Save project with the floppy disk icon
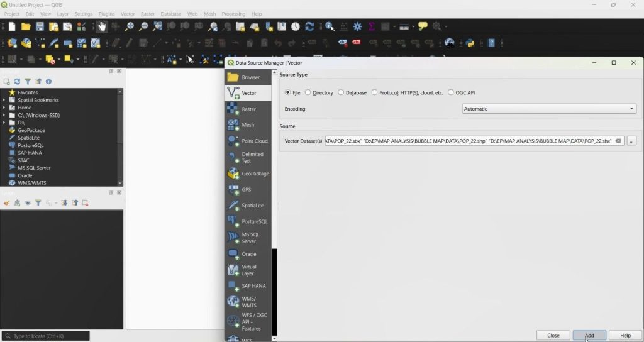 40,26
